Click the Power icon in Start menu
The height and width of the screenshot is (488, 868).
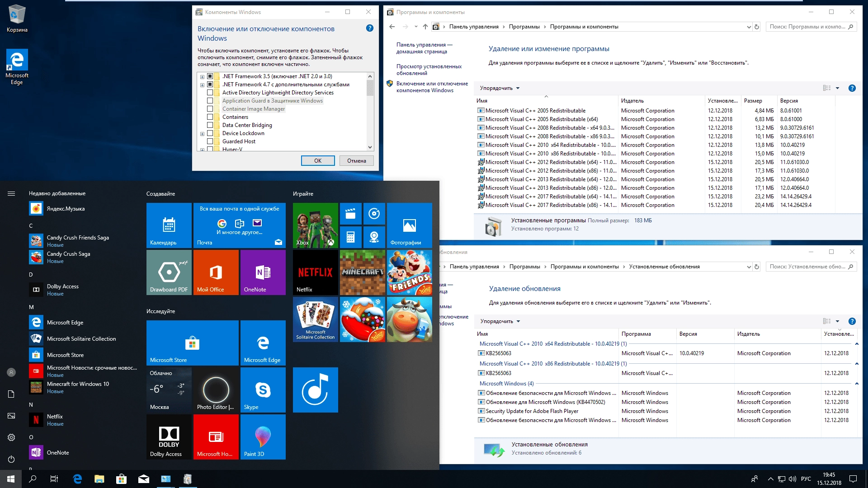11,459
